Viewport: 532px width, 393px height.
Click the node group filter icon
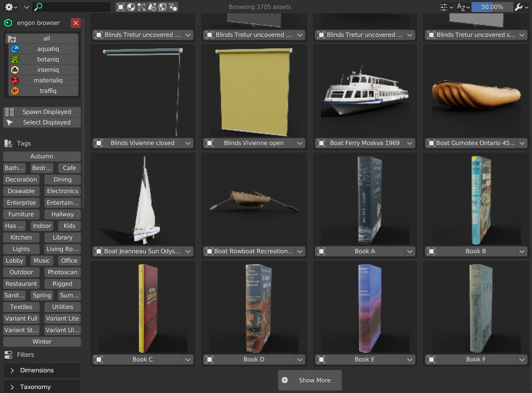pyautogui.click(x=141, y=7)
